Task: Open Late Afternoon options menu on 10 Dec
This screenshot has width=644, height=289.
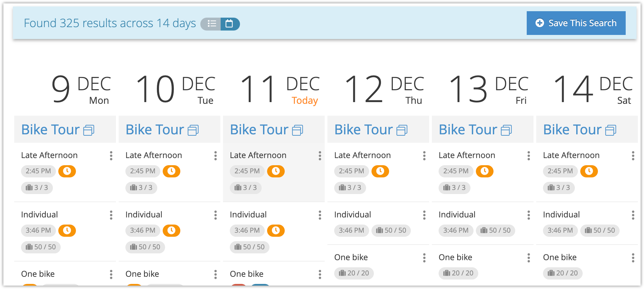Action: coord(215,156)
